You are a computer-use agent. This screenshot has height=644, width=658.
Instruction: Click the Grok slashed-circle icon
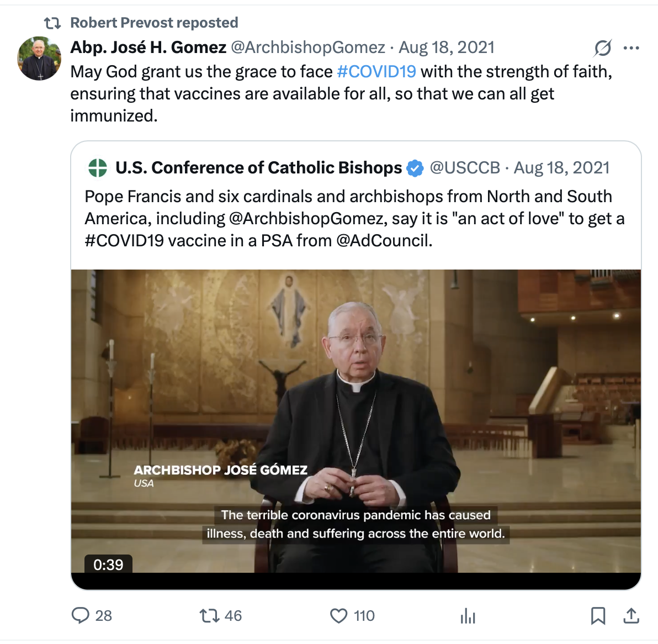(602, 48)
